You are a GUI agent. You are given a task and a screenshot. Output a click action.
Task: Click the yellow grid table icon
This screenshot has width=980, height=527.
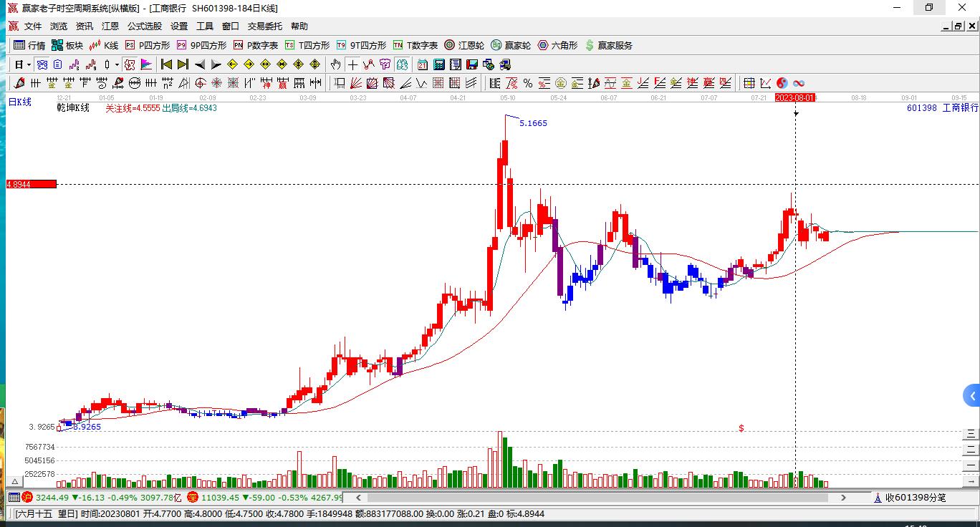point(749,83)
